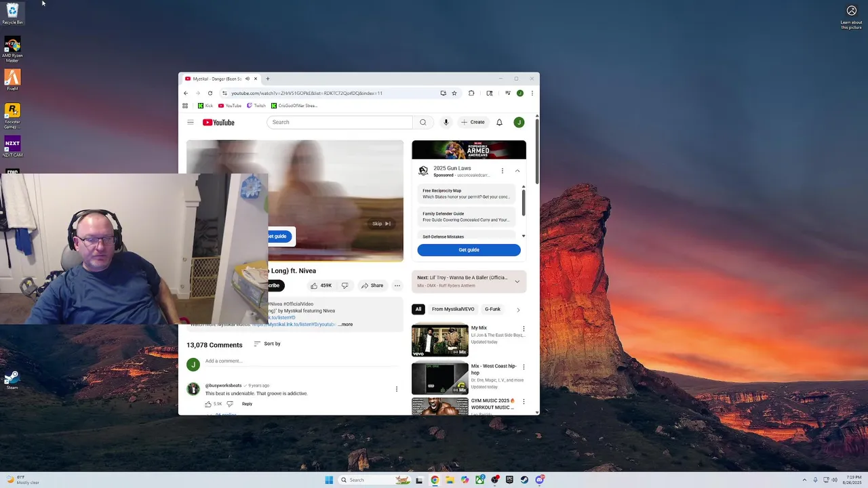Share the video

click(372, 285)
